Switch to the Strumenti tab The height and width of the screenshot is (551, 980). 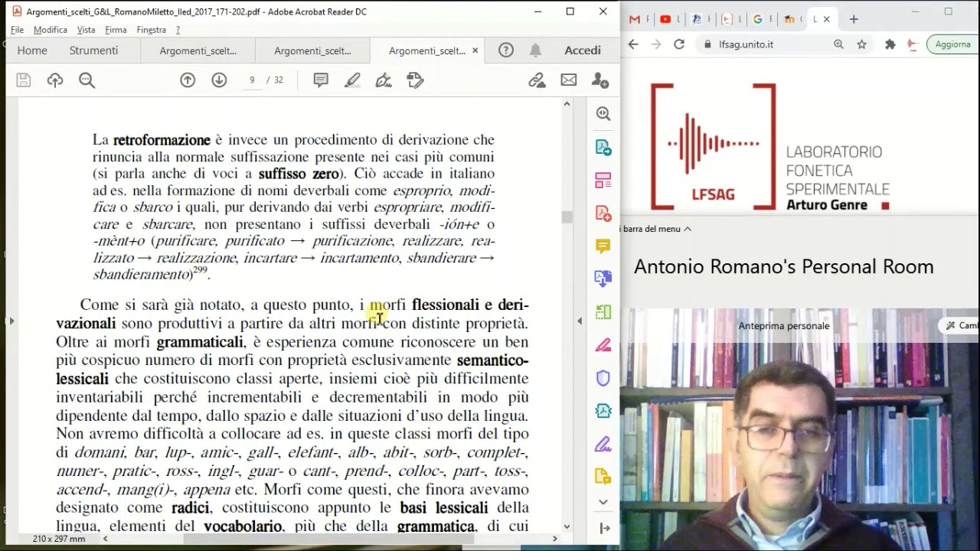point(93,51)
